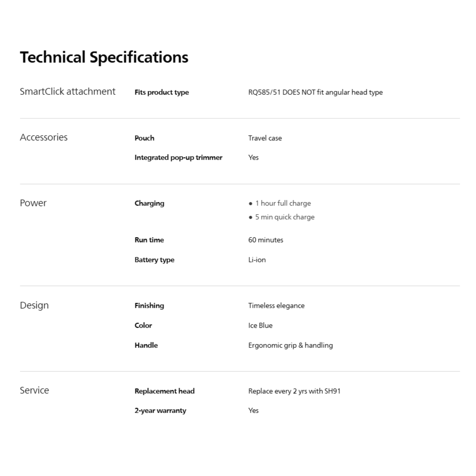The width and height of the screenshot is (476, 476).
Task: Select the Pouch spec label
Action: (x=144, y=138)
